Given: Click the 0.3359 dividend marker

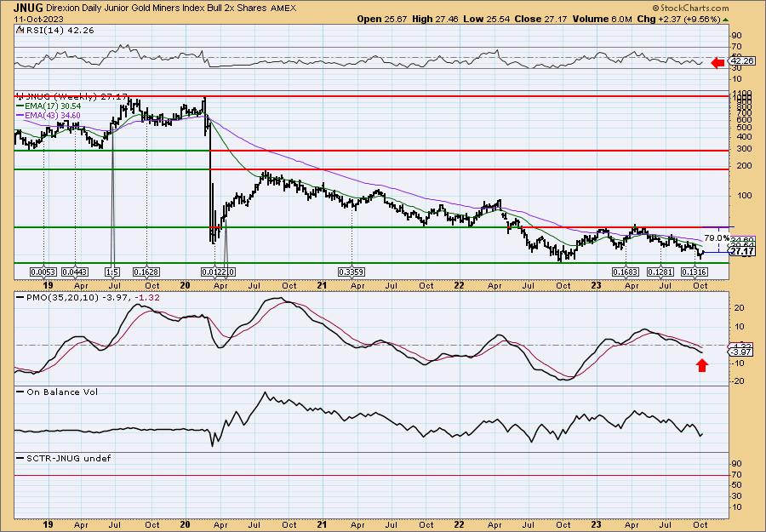Looking at the screenshot, I should click(352, 272).
